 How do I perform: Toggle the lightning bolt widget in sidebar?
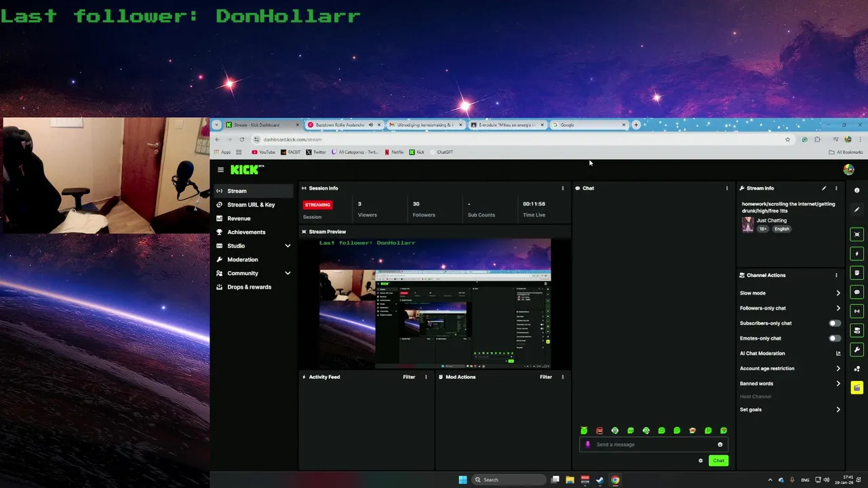tap(857, 253)
